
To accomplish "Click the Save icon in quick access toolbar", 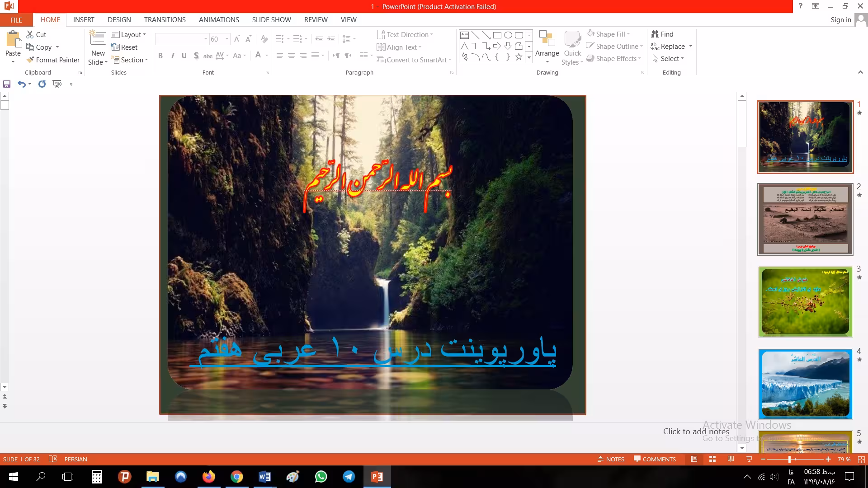I will tap(7, 84).
